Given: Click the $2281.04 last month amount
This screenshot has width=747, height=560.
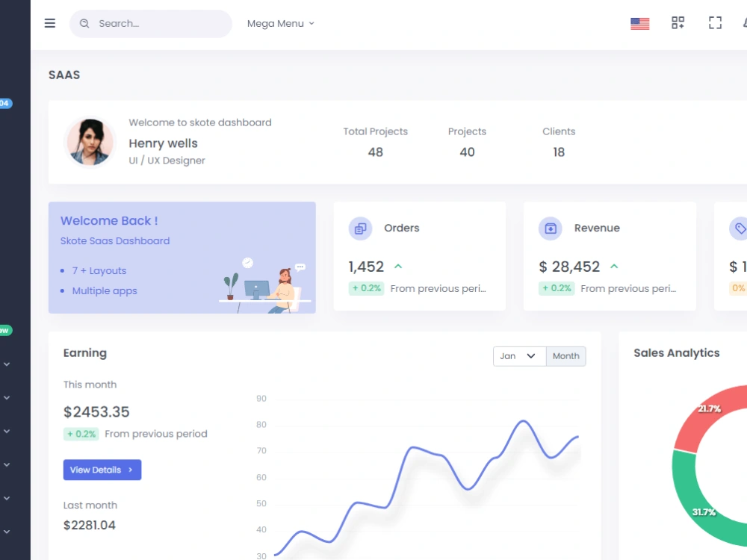Looking at the screenshot, I should click(90, 525).
